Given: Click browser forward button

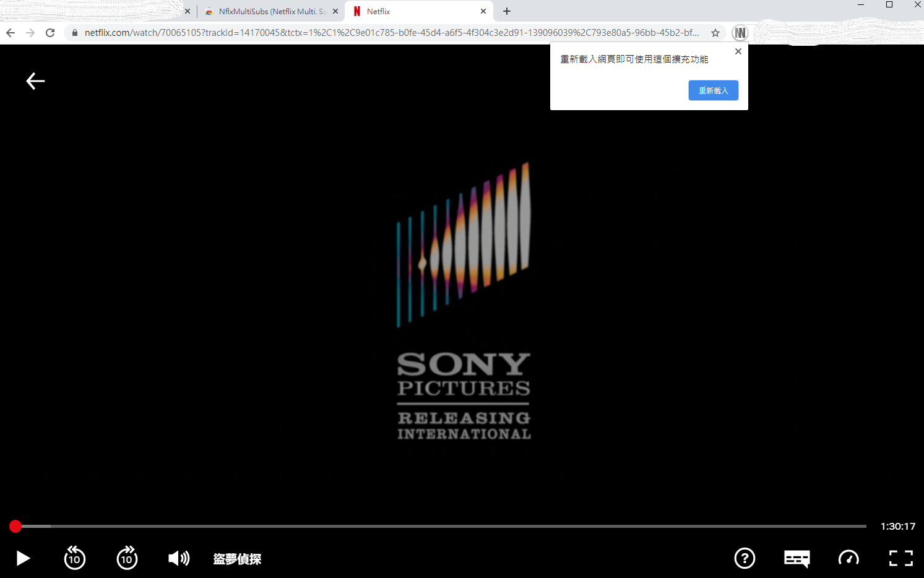Looking at the screenshot, I should click(x=30, y=33).
